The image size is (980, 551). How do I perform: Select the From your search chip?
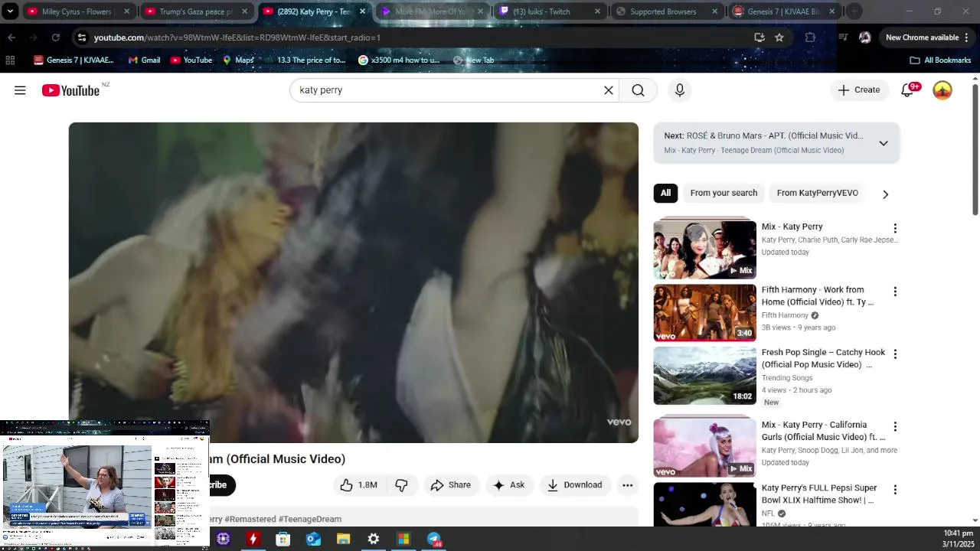(x=724, y=193)
